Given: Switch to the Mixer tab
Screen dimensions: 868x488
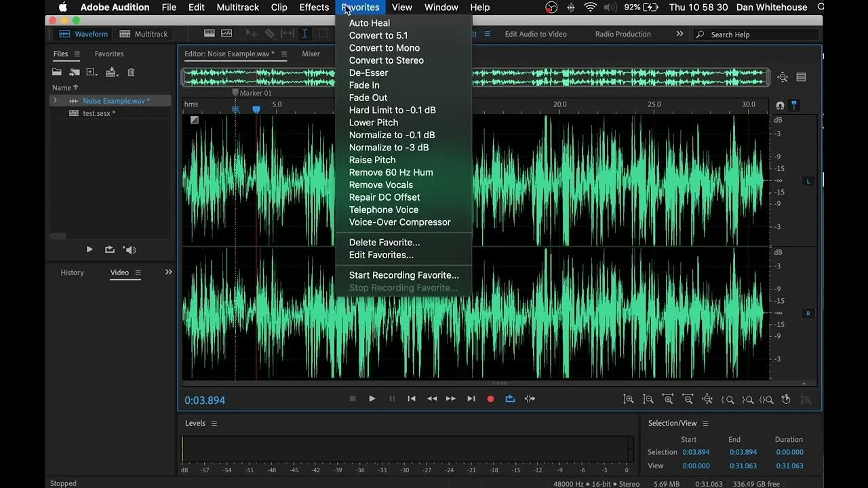Looking at the screenshot, I should point(311,54).
